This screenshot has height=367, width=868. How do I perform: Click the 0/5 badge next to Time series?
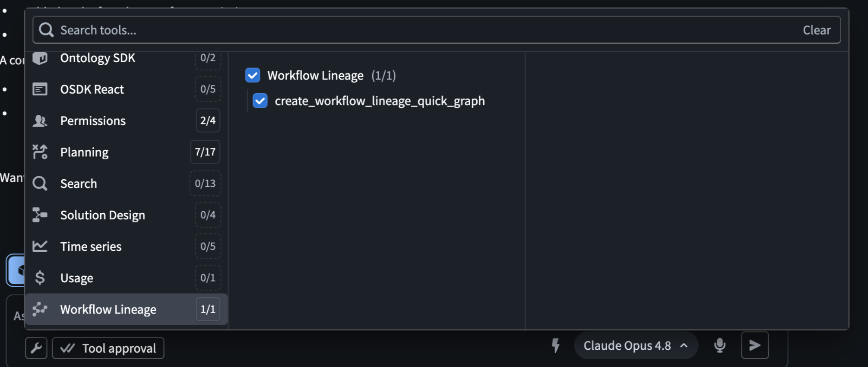[208, 246]
